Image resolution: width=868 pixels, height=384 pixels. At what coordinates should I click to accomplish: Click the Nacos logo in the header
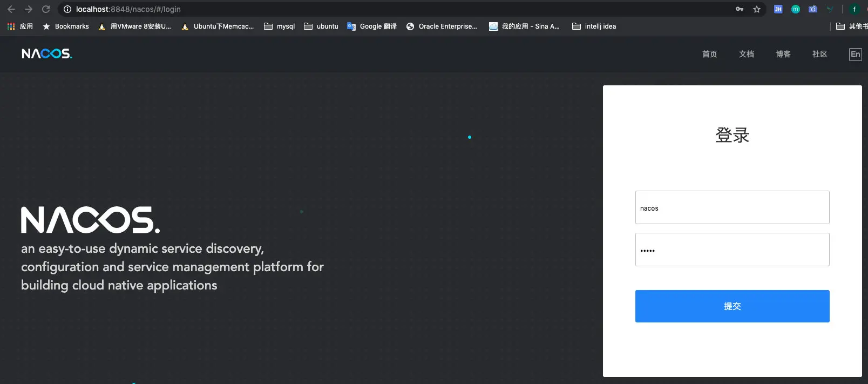47,53
